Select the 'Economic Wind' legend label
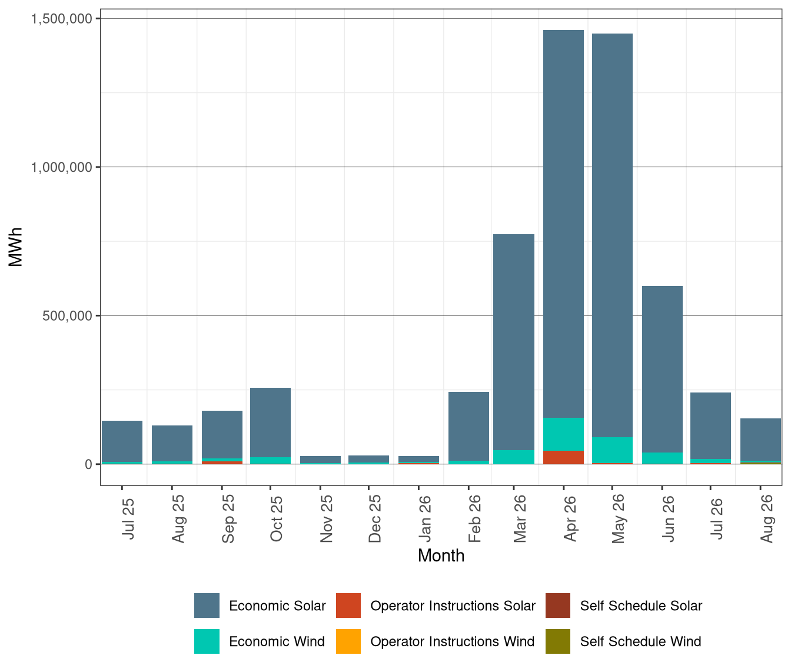791x672 pixels. pos(277,642)
